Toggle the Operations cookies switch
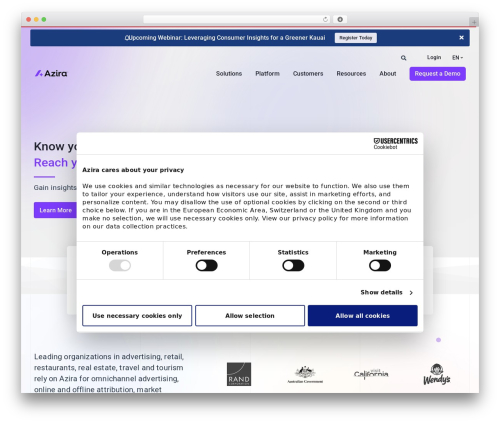 tap(120, 266)
